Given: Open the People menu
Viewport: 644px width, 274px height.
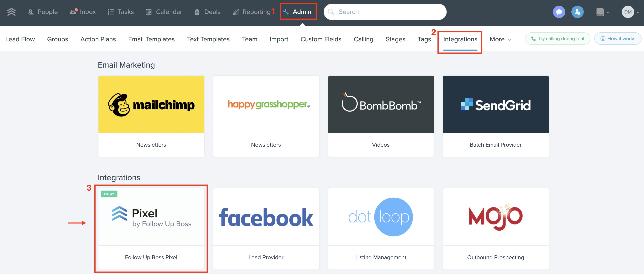Looking at the screenshot, I should pos(43,12).
